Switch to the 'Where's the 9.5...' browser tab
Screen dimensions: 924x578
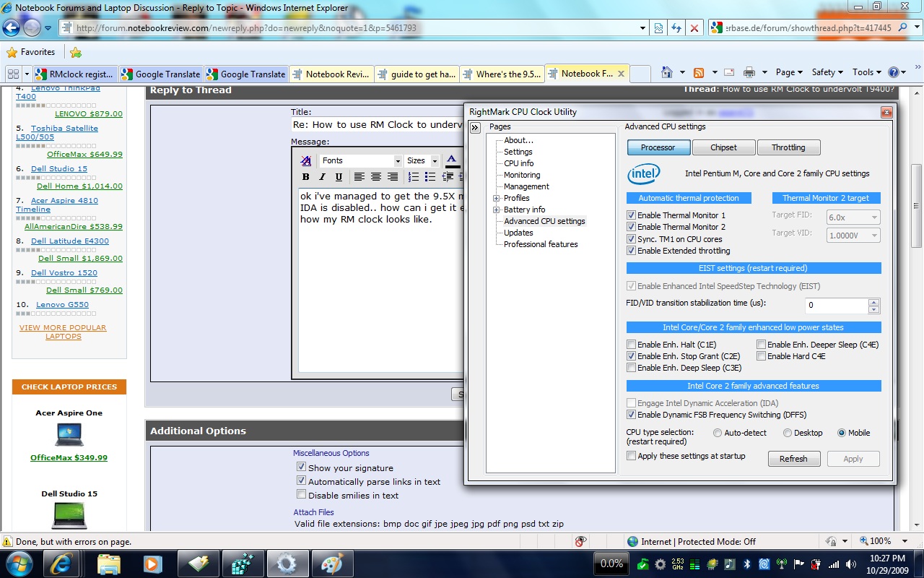tap(502, 74)
